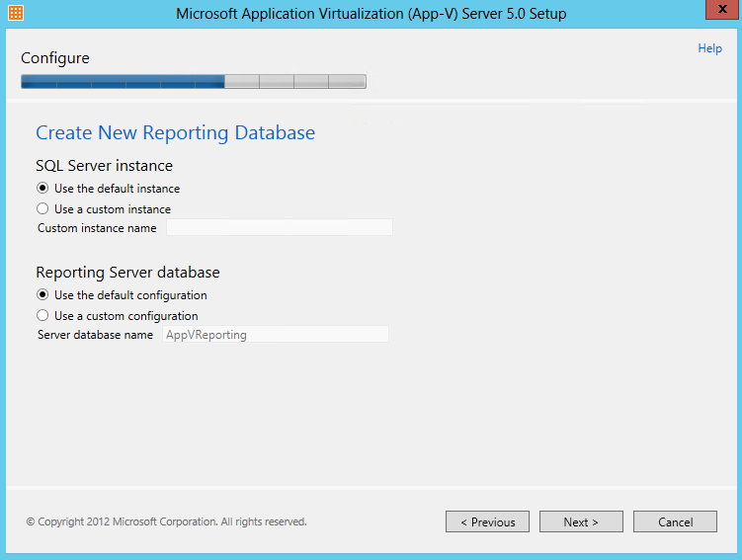Click the App-V Server 5.0 Setup window title
Viewport: 742px width, 560px height.
pyautogui.click(x=371, y=14)
